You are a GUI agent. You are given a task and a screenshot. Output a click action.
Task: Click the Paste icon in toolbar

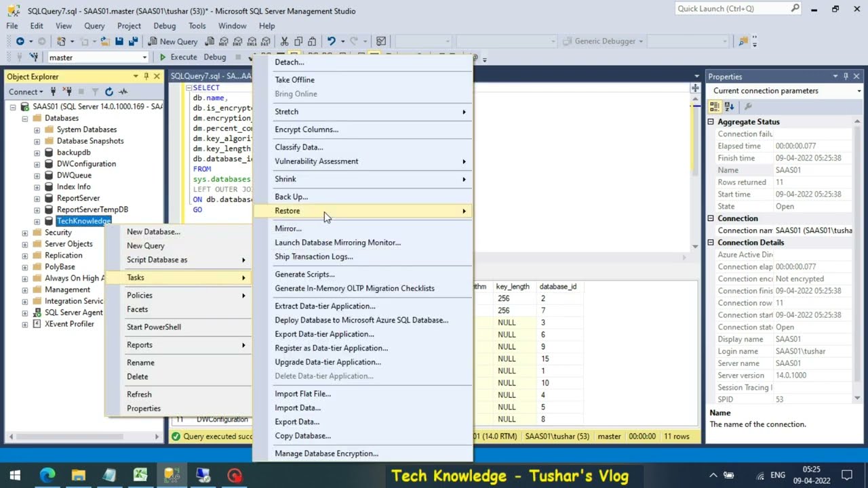313,41
